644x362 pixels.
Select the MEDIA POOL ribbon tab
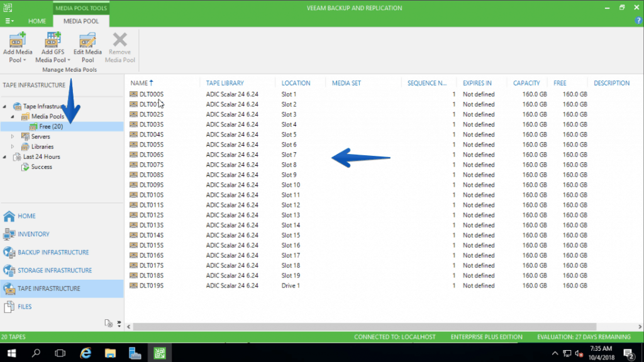tap(81, 21)
